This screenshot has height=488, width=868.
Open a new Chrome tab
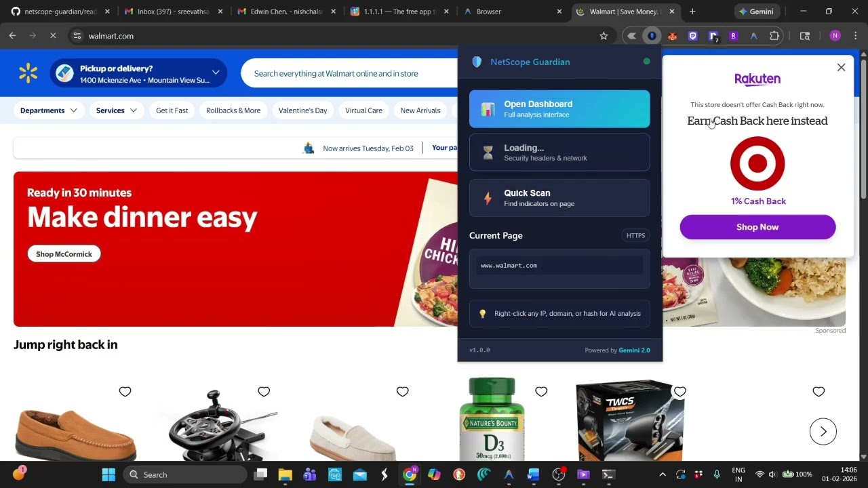[692, 12]
